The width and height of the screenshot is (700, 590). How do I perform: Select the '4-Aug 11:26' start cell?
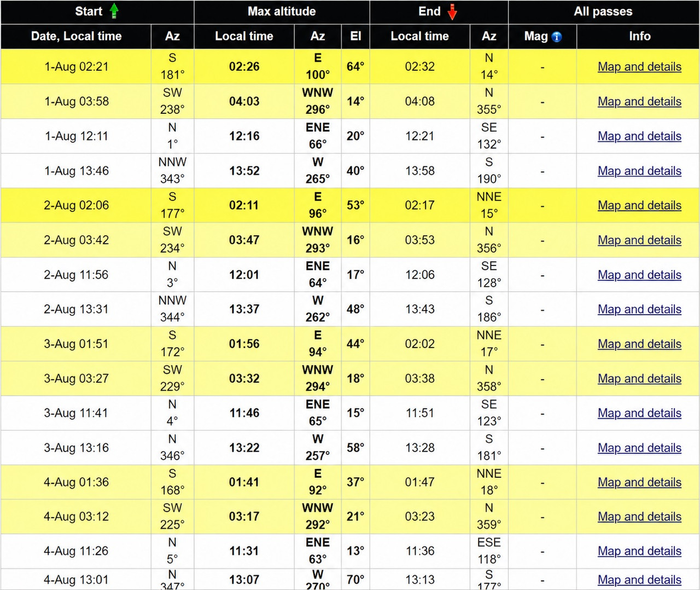click(76, 551)
